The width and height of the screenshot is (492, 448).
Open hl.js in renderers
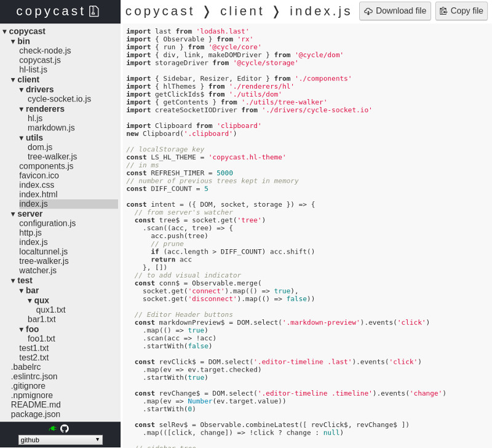click(x=35, y=119)
